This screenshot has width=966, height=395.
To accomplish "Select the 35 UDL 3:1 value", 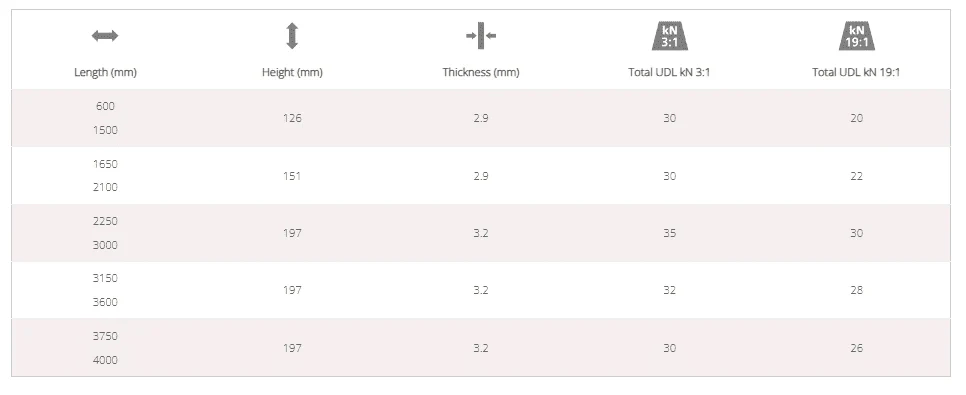I will (x=670, y=233).
